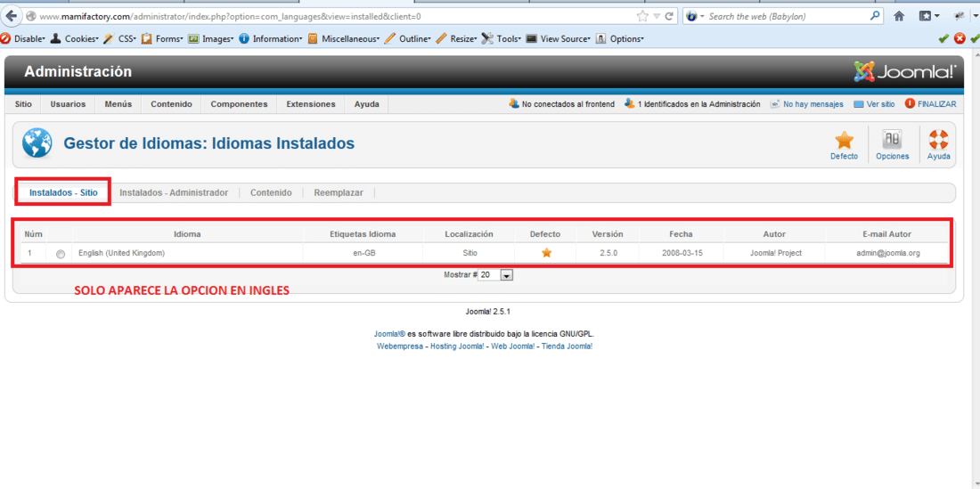Image resolution: width=980 pixels, height=489 pixels.
Task: Switch to the Reemplazar tab
Action: pyautogui.click(x=339, y=193)
